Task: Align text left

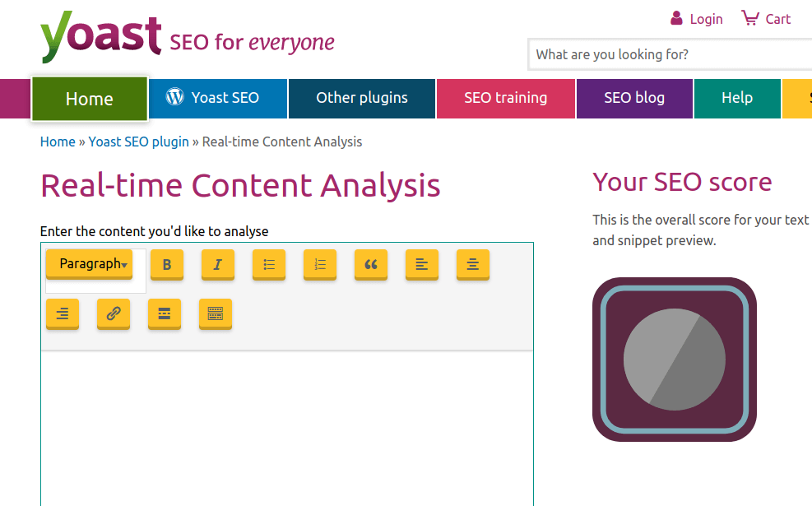Action: pyautogui.click(x=421, y=265)
